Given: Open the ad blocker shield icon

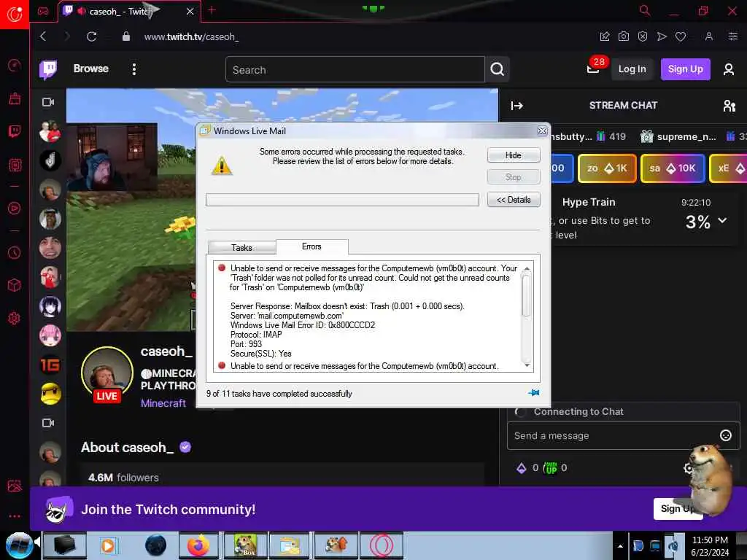Looking at the screenshot, I should tap(643, 36).
